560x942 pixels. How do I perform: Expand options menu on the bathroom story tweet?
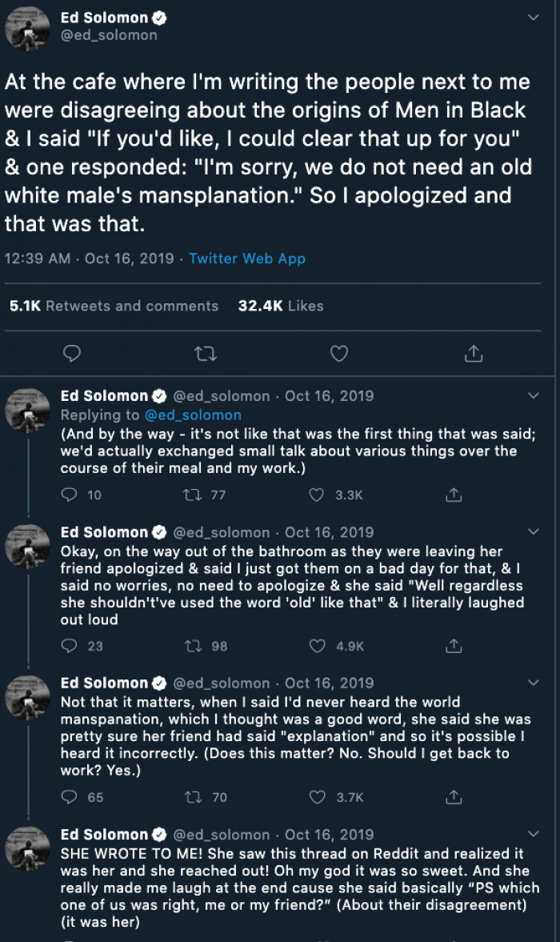(x=535, y=531)
